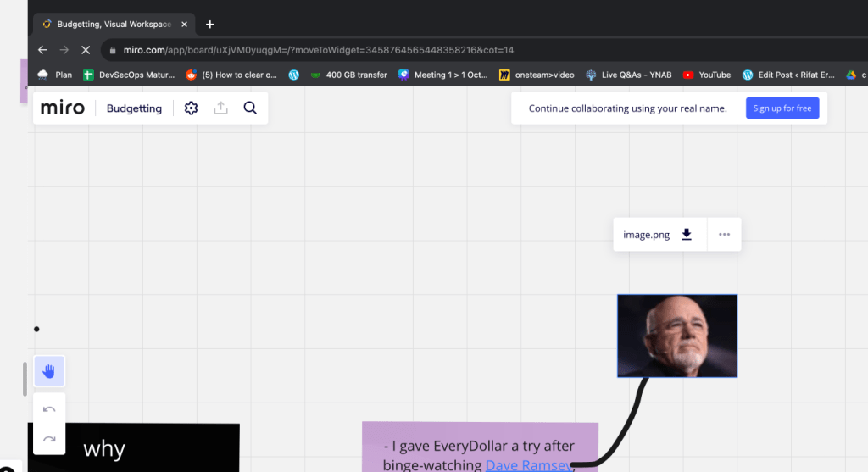Viewport: 868px width, 472px height.
Task: Open search on the board
Action: (x=250, y=108)
